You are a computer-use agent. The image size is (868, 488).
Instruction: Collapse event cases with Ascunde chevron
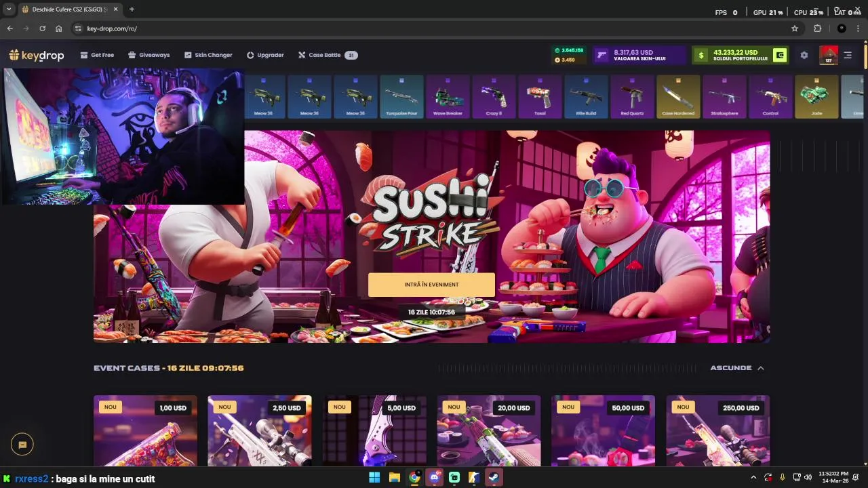761,368
